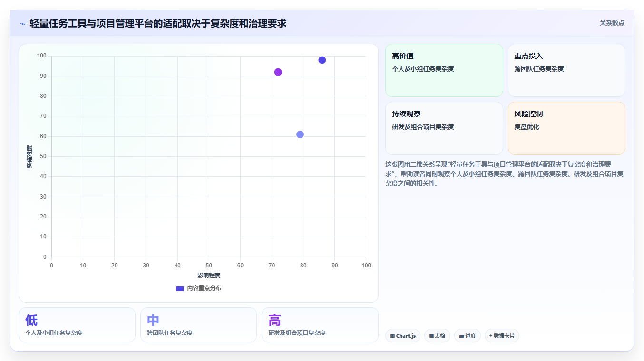Click the 表格 chip icon
This screenshot has width=644, height=361.
coord(431,336)
